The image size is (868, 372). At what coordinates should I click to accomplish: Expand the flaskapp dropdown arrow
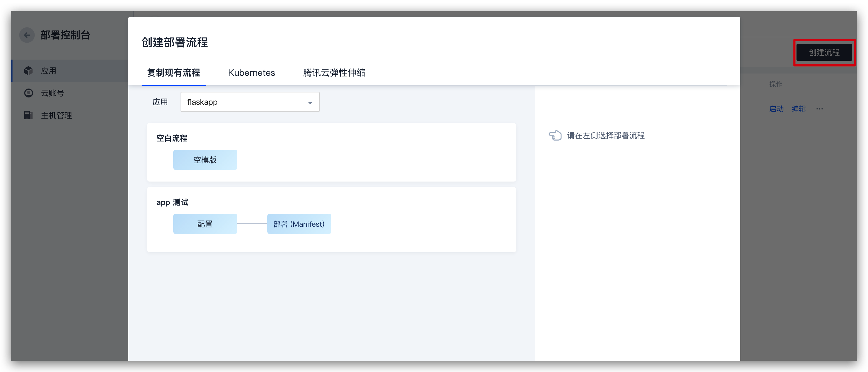click(x=310, y=102)
